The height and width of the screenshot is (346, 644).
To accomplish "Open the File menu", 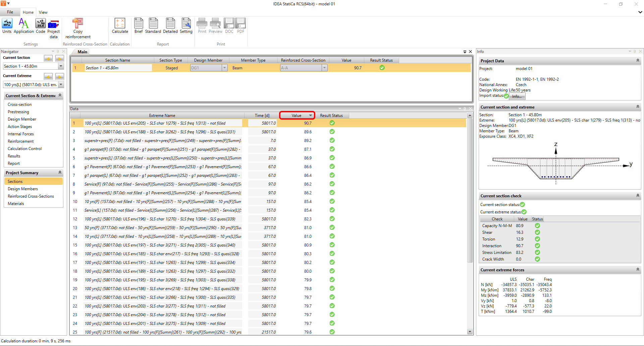I will tap(10, 12).
